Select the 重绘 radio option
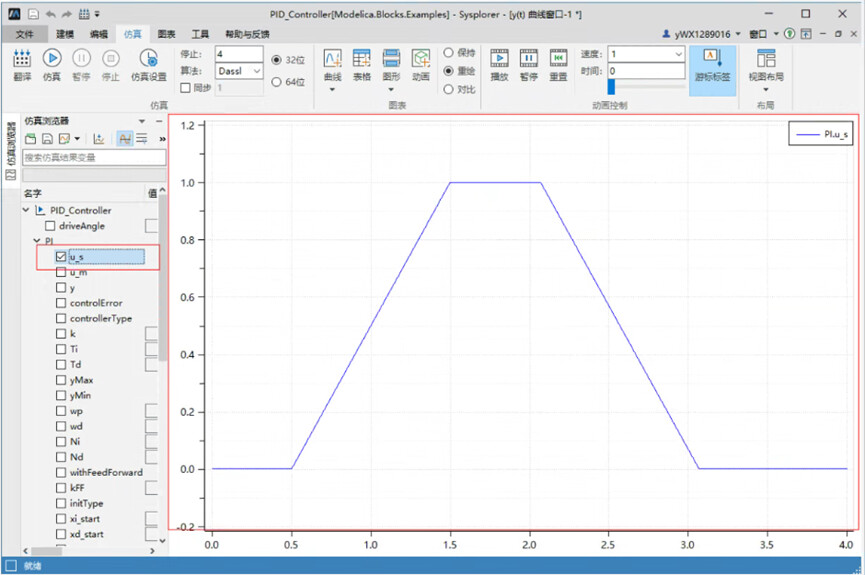Image resolution: width=865 pixels, height=575 pixels. pyautogui.click(x=448, y=71)
